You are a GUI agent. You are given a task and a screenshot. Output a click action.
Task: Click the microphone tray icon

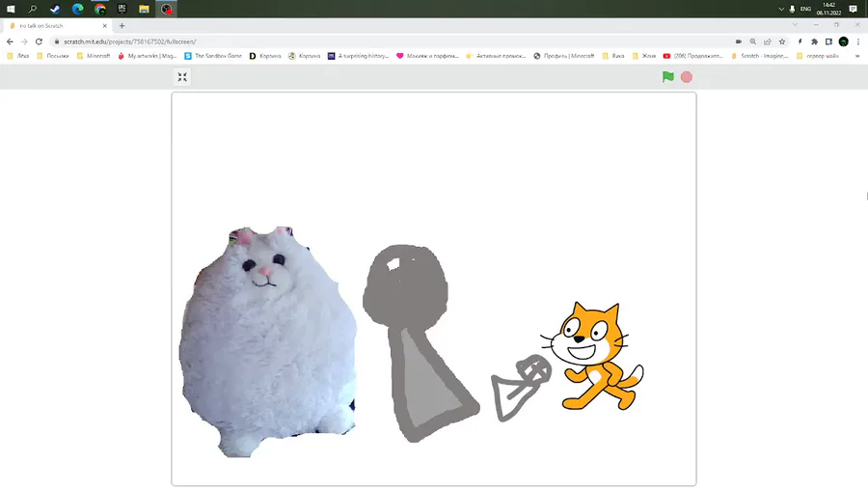point(792,9)
